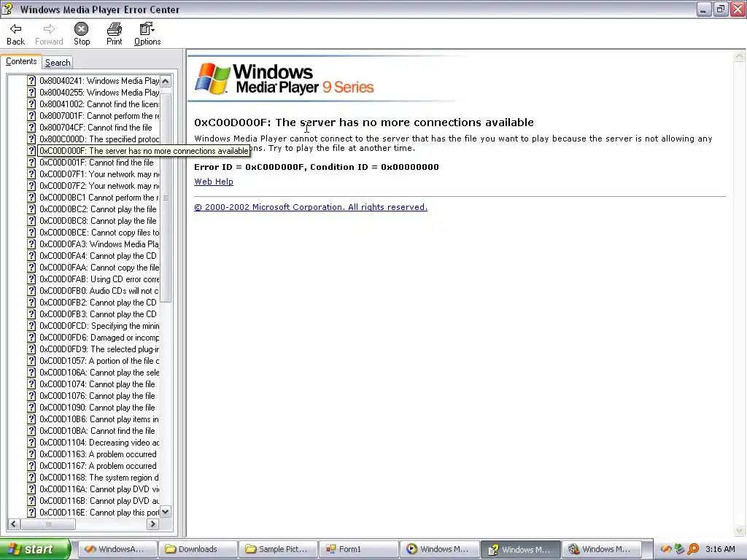The width and height of the screenshot is (747, 560).
Task: Select topic 0xC00D1074 Cannot play the file
Action: [97, 384]
